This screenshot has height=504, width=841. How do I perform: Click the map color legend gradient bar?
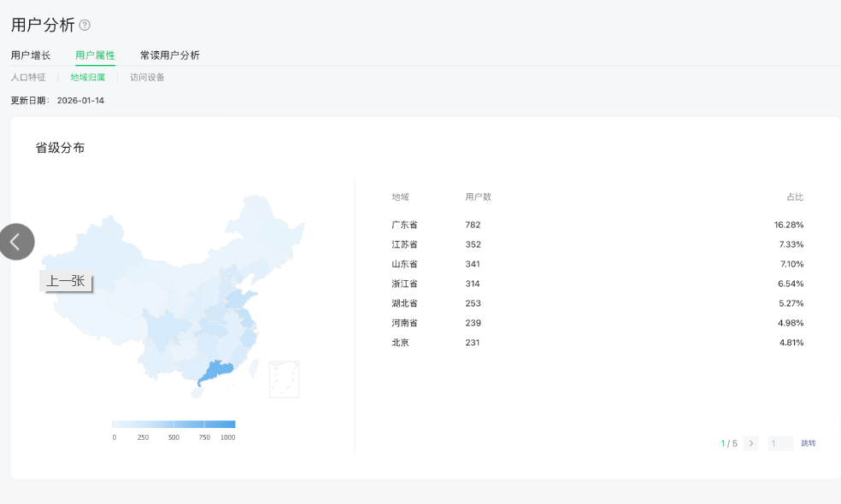(x=173, y=424)
